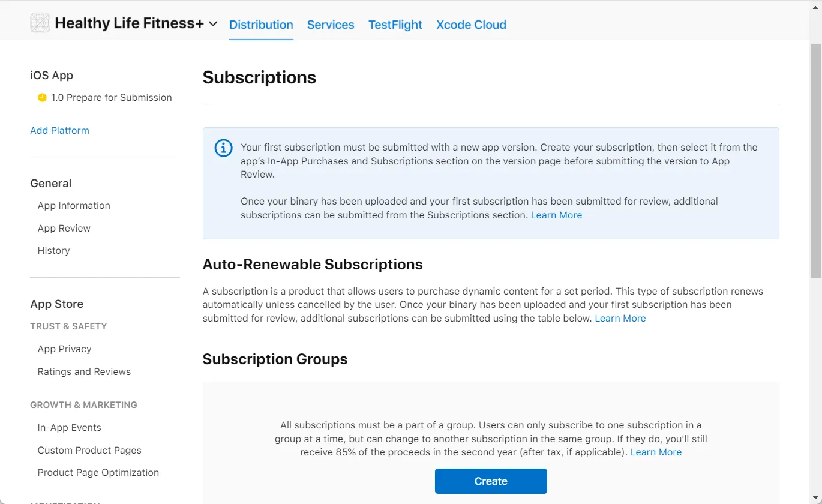Open In-App Events section
The height and width of the screenshot is (504, 822).
(70, 427)
